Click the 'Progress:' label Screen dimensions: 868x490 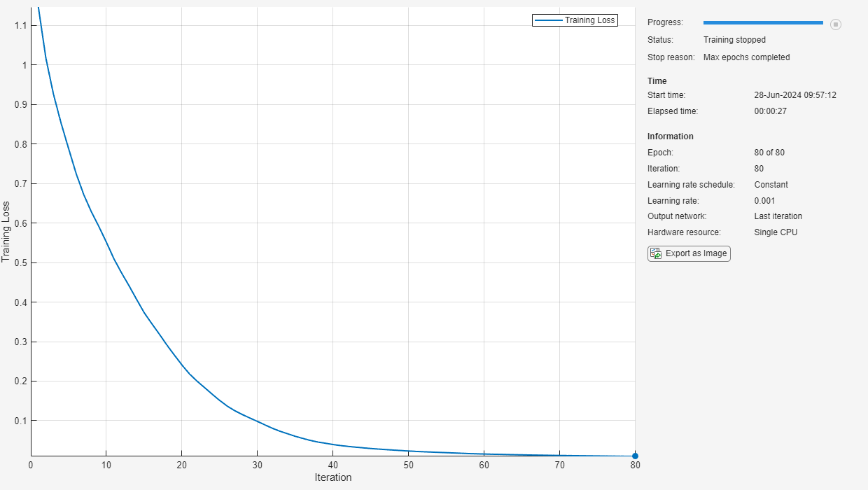(665, 23)
